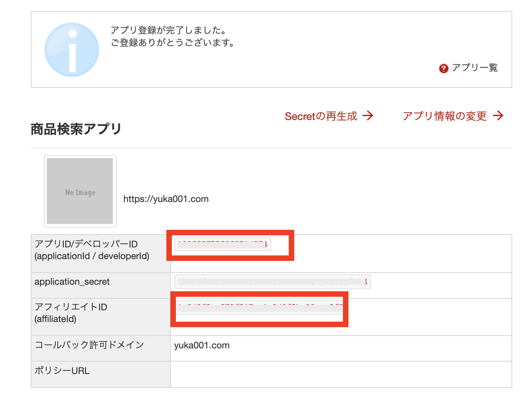The width and height of the screenshot is (532, 404).
Task: Select the masked application_secret value
Action: coord(272,281)
